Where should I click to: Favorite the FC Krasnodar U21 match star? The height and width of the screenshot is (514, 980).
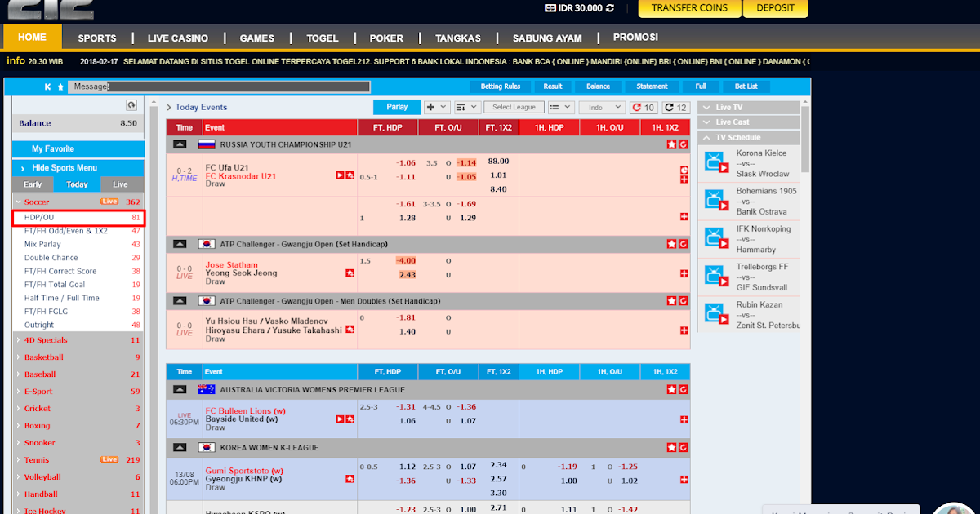349,175
